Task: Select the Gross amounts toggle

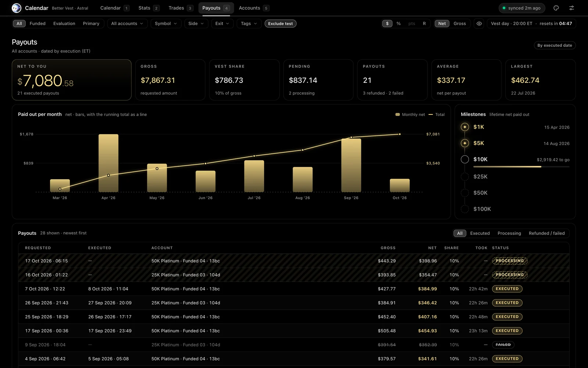Action: pyautogui.click(x=460, y=24)
